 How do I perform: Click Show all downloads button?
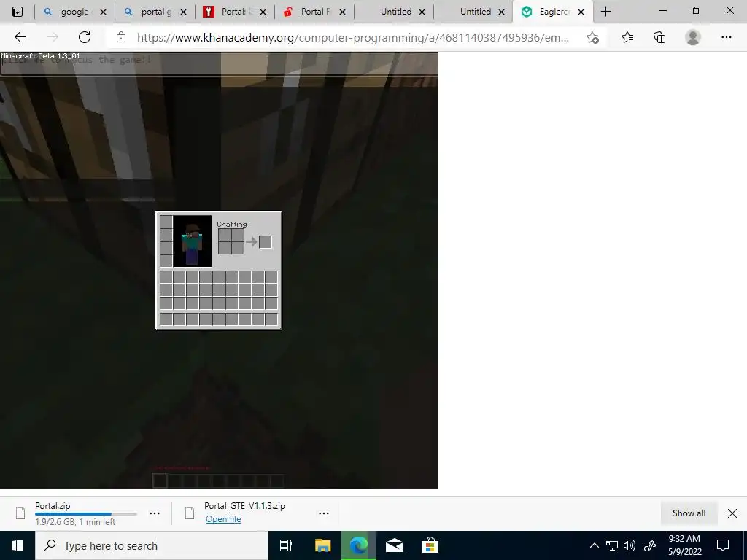689,513
